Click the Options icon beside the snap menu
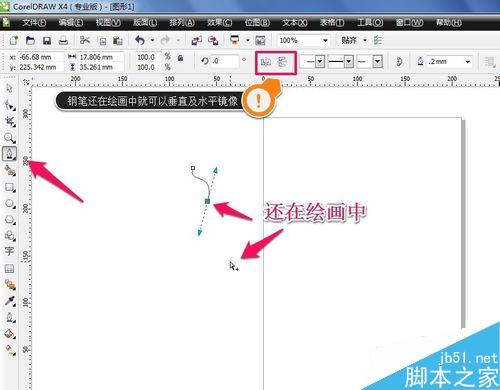 tap(377, 40)
